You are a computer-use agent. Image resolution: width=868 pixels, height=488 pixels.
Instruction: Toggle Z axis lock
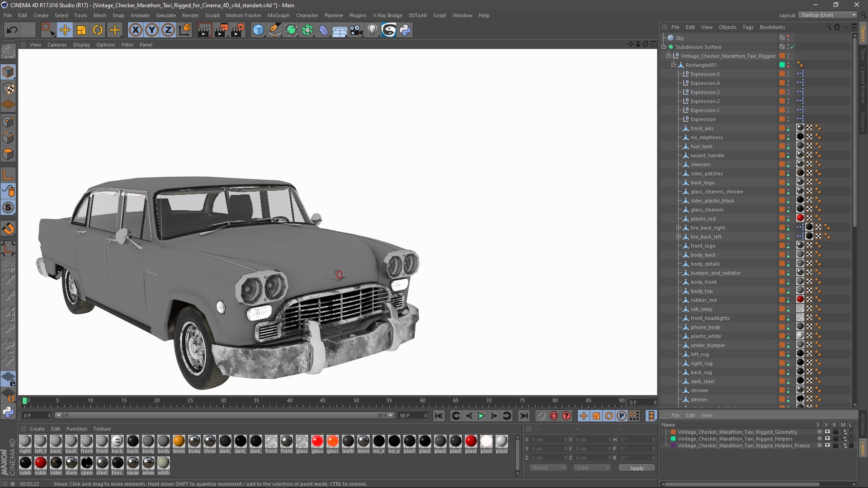pyautogui.click(x=168, y=30)
